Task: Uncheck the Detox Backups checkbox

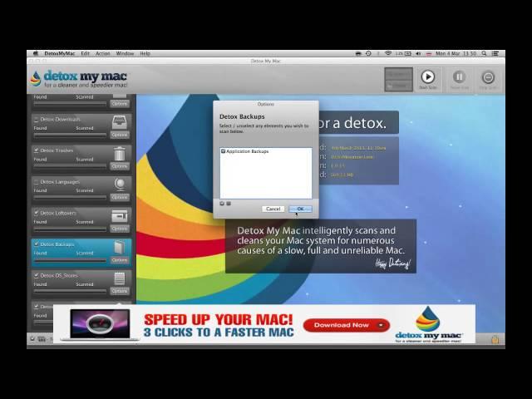Action: (x=37, y=244)
